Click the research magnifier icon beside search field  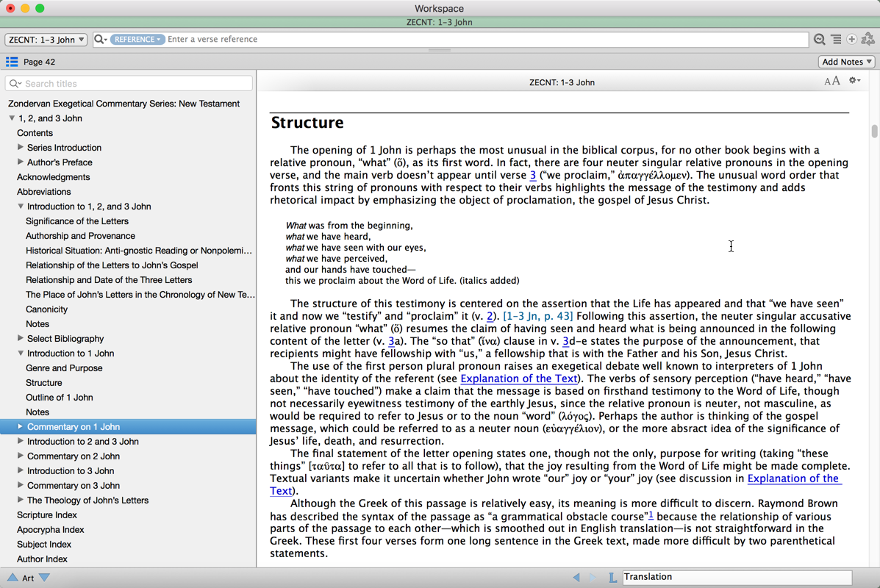[x=819, y=40]
